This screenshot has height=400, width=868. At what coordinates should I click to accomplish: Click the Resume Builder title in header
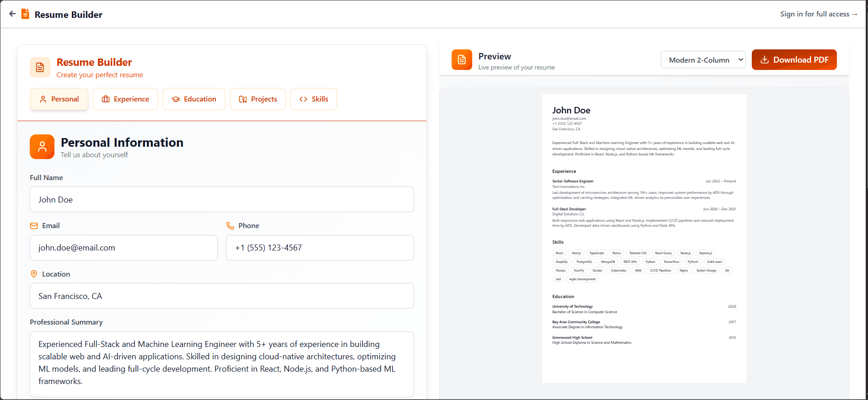(x=69, y=15)
